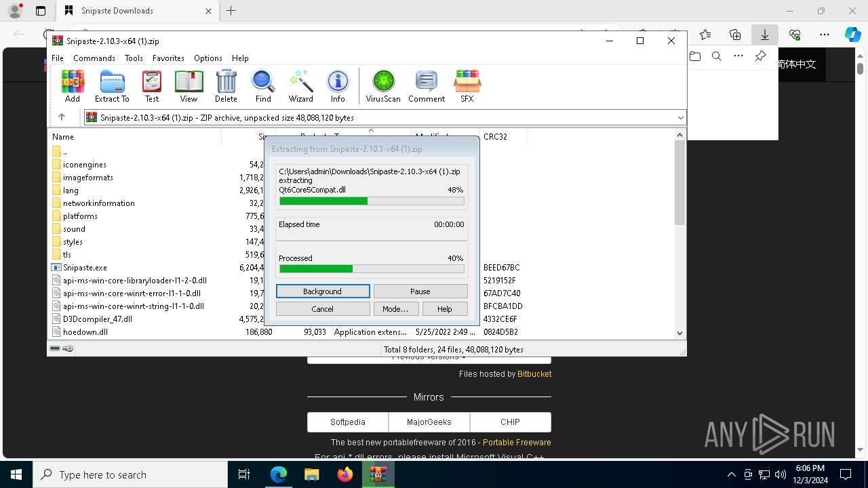
Task: Open the Favorites menu
Action: 168,58
